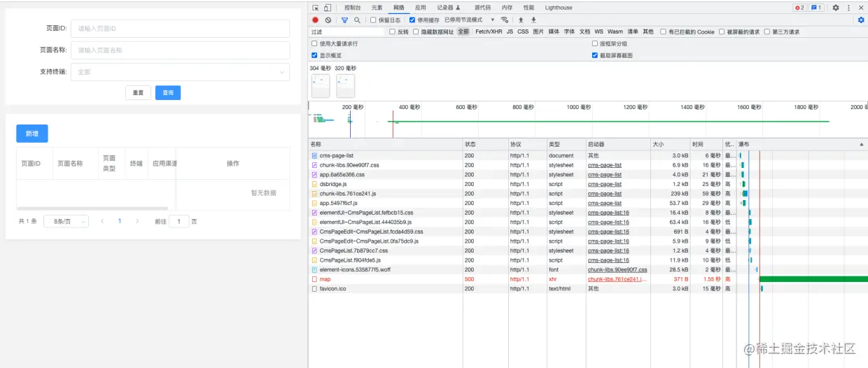This screenshot has width=868, height=368.
Task: Switch to 源代码 tab
Action: [482, 8]
